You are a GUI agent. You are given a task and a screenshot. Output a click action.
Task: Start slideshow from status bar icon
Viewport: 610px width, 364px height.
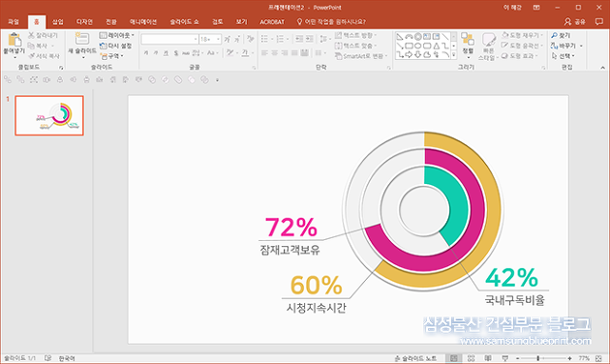click(505, 358)
